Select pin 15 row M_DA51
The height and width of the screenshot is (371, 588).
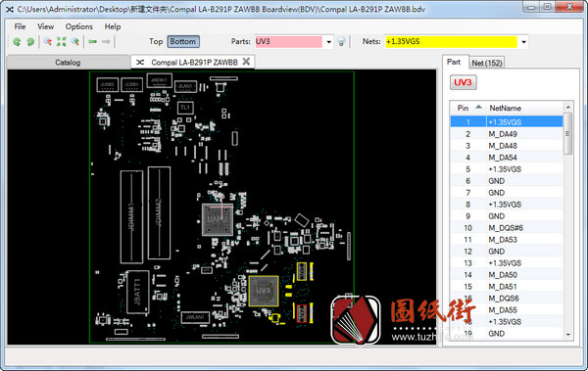pyautogui.click(x=507, y=287)
